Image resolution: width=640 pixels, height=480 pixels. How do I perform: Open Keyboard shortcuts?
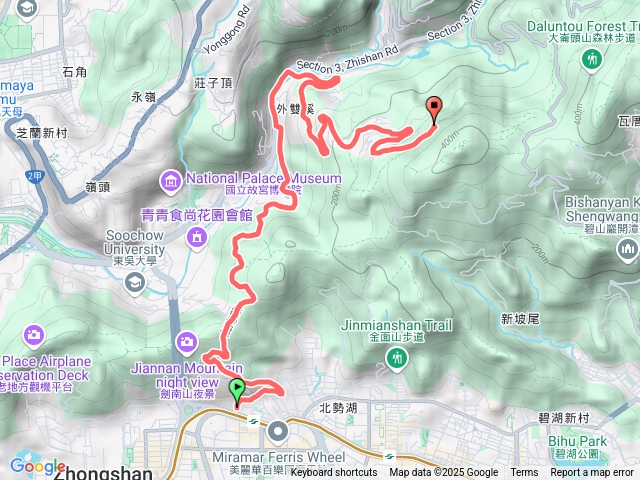pos(334,472)
